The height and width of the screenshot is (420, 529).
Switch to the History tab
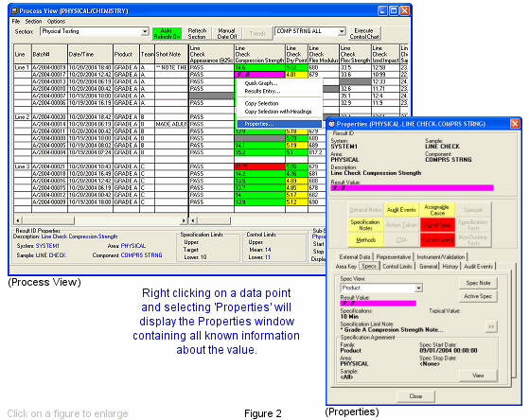(450, 266)
